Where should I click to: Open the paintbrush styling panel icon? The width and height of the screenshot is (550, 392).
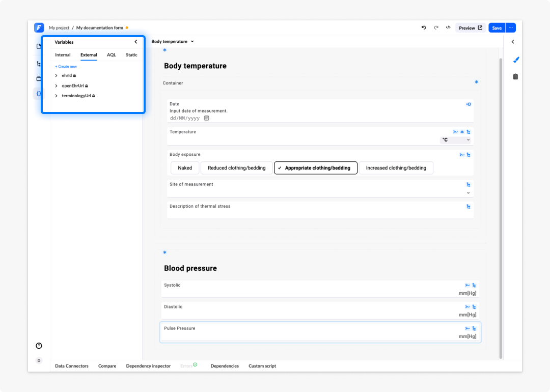(x=515, y=60)
